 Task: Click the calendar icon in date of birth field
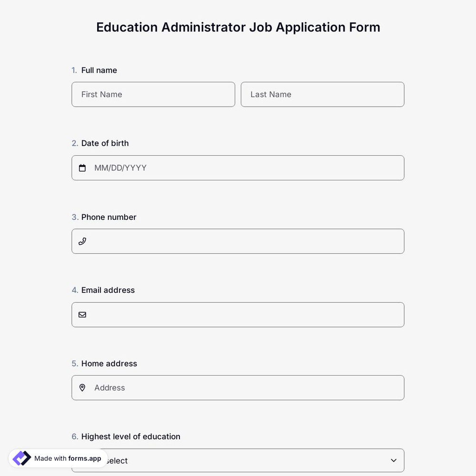click(82, 168)
